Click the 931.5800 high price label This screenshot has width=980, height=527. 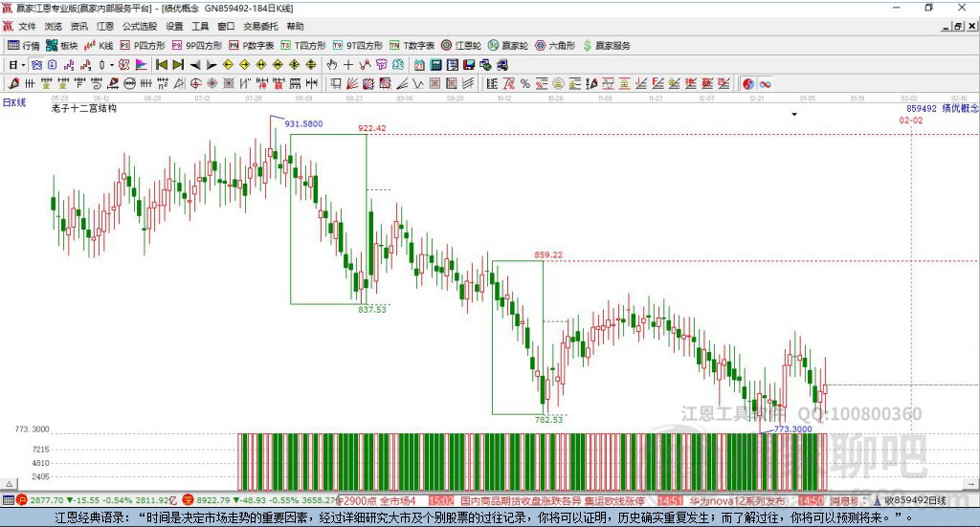pyautogui.click(x=303, y=123)
